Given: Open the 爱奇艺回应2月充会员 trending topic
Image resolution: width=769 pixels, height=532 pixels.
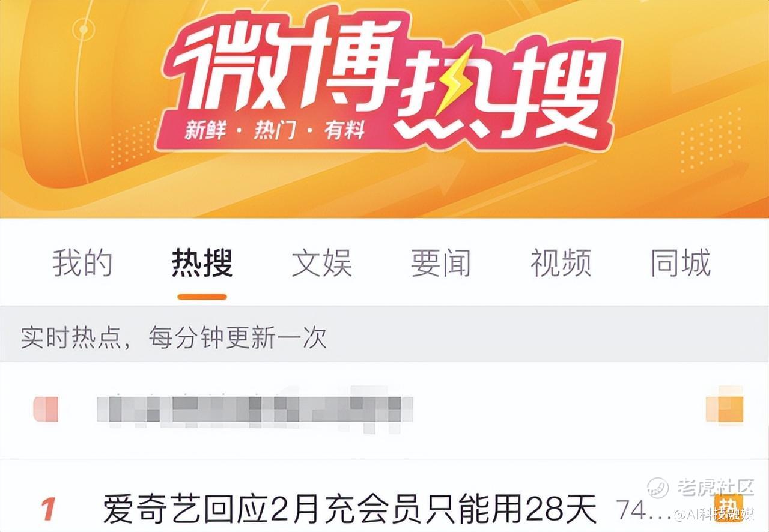Looking at the screenshot, I should pyautogui.click(x=350, y=509).
